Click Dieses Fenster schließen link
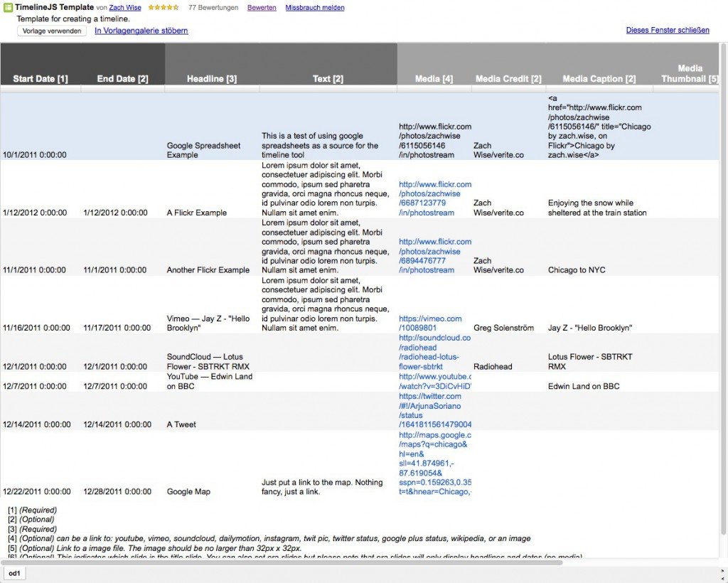The width and height of the screenshot is (728, 583). click(x=668, y=31)
